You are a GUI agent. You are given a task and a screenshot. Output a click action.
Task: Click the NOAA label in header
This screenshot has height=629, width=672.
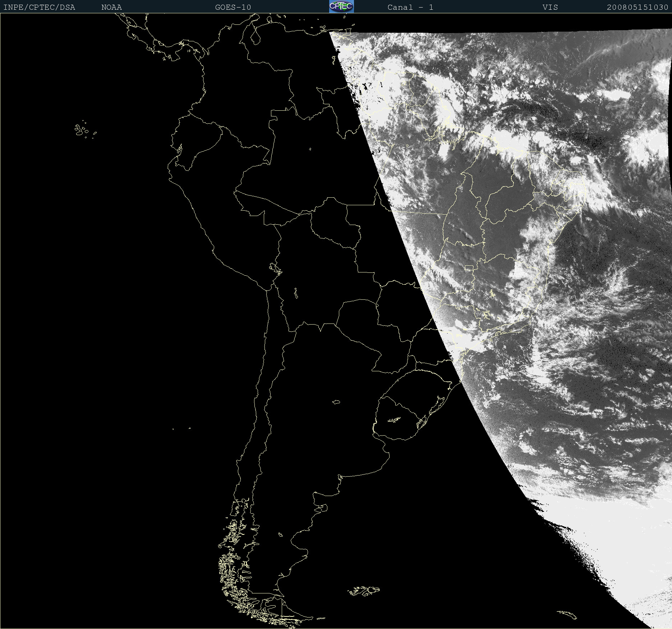111,8
